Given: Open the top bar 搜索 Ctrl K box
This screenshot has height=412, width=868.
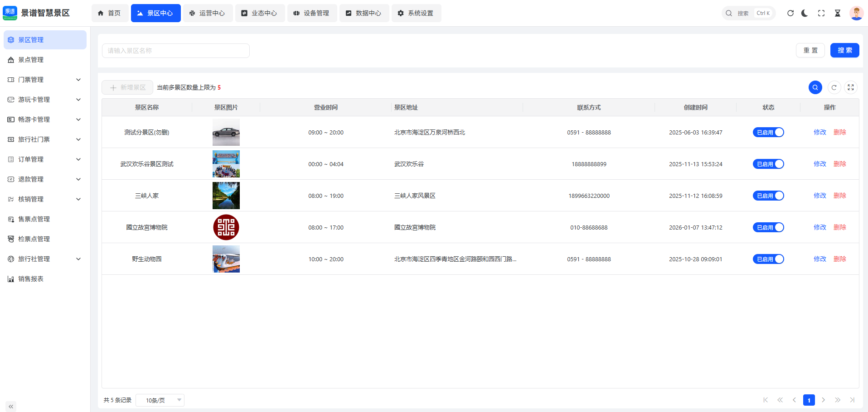Looking at the screenshot, I should (x=748, y=13).
